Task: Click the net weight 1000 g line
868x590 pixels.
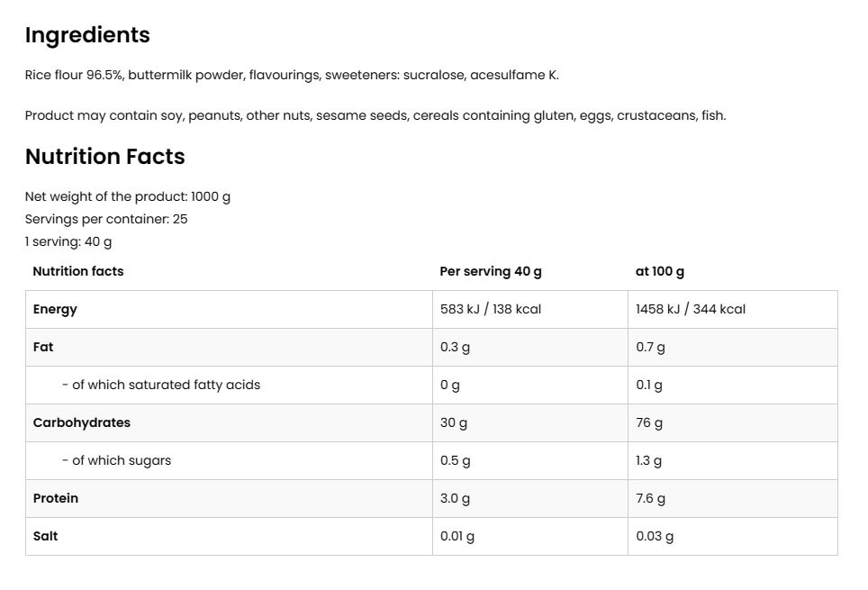Action: tap(128, 196)
